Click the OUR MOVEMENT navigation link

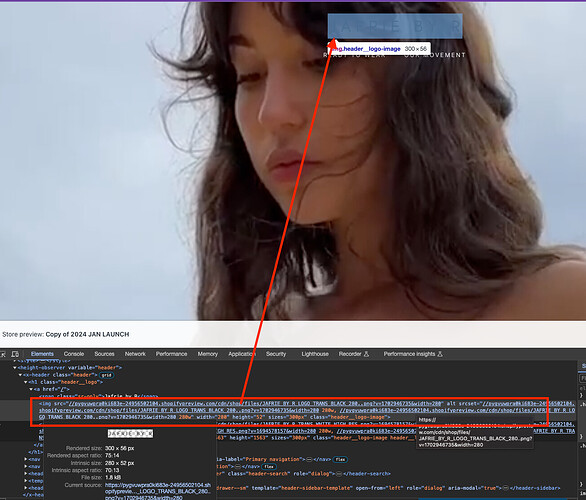pyautogui.click(x=435, y=55)
